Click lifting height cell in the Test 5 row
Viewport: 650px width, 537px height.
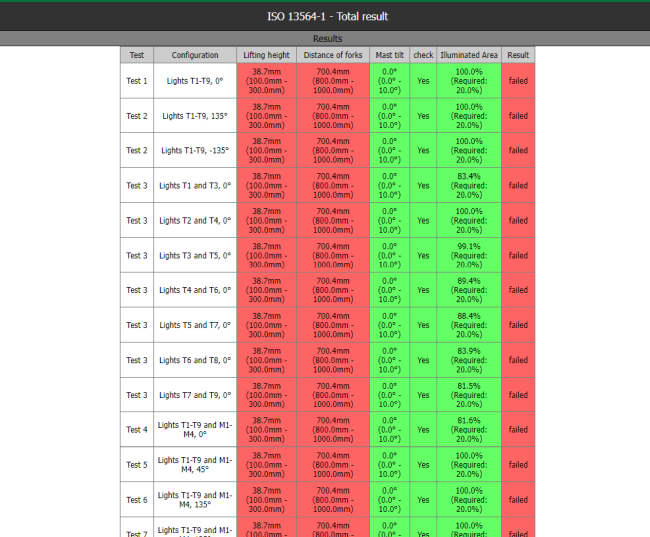click(267, 464)
